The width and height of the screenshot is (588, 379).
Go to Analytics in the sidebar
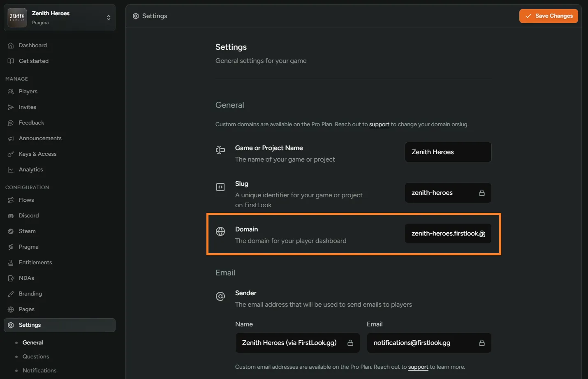click(30, 170)
